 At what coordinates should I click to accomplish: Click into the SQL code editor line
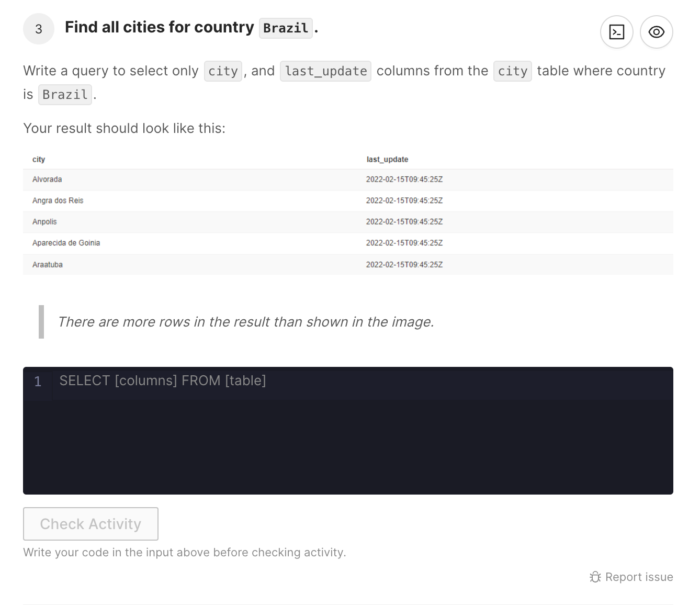pos(362,381)
